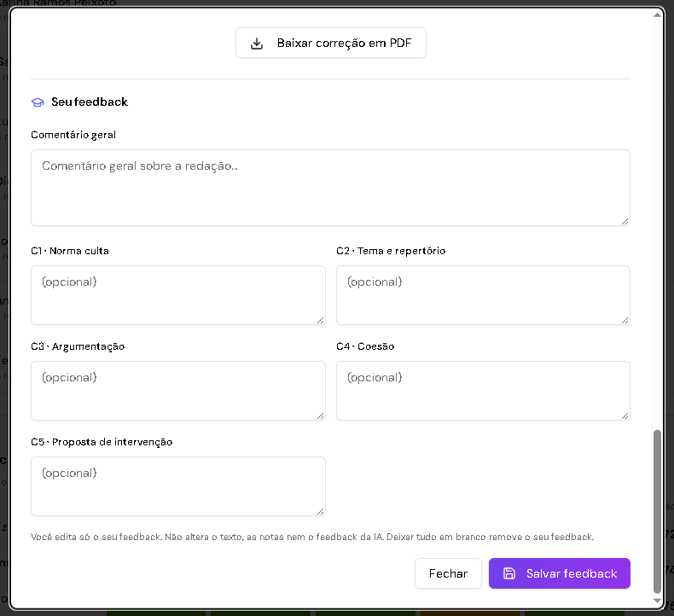Click the resize grip of C2 Tema e repertório box
674x616 pixels.
(x=625, y=320)
